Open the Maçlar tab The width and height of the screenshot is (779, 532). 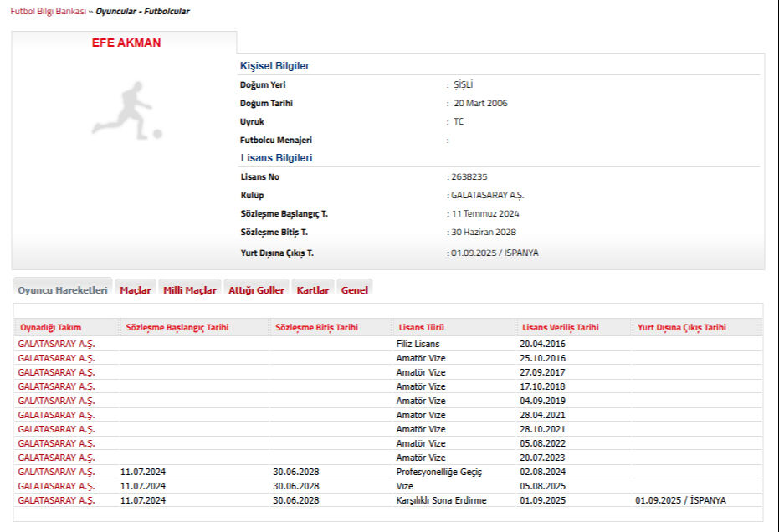pos(136,290)
